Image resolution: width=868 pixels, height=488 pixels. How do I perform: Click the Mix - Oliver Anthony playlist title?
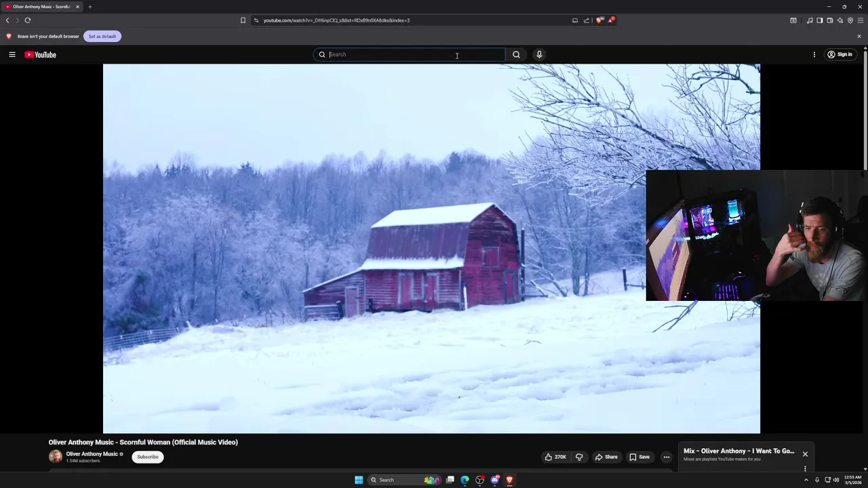738,451
